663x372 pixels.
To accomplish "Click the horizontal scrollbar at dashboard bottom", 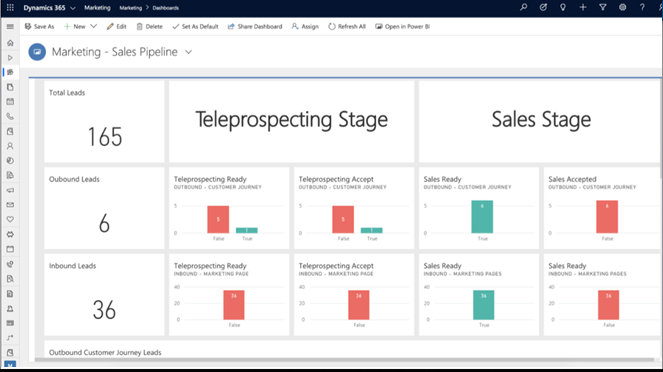I will point(345,360).
